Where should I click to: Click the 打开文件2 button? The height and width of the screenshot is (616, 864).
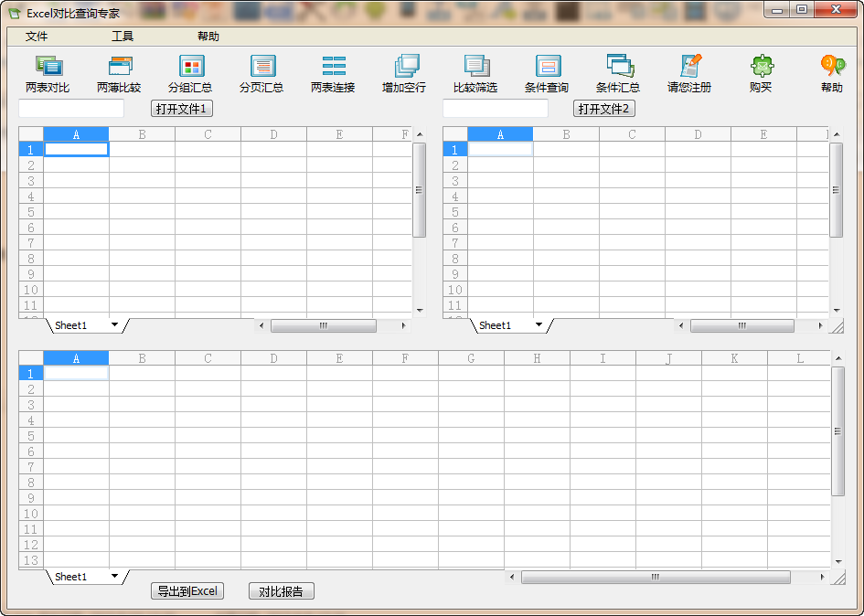pyautogui.click(x=604, y=109)
